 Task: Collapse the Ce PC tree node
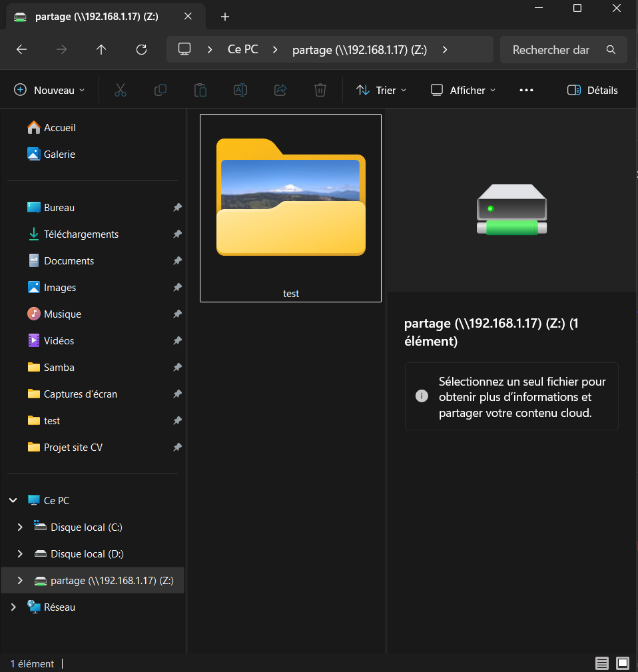click(13, 500)
